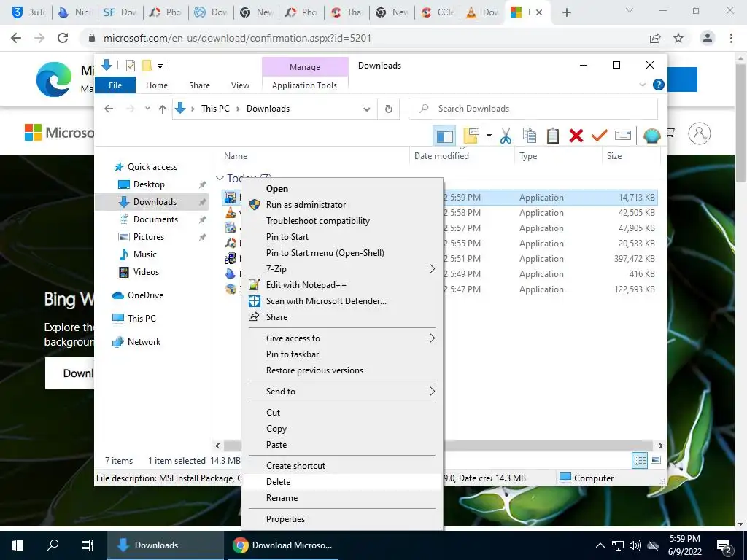Click the Chrome share page icon
Screen dimensions: 747x560
(655, 38)
